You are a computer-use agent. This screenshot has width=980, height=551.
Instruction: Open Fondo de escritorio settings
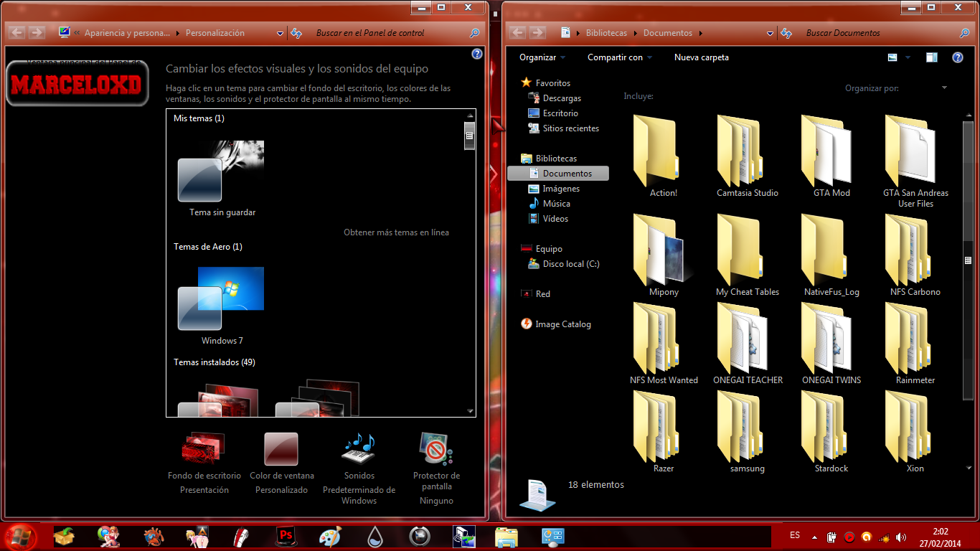pos(204,463)
